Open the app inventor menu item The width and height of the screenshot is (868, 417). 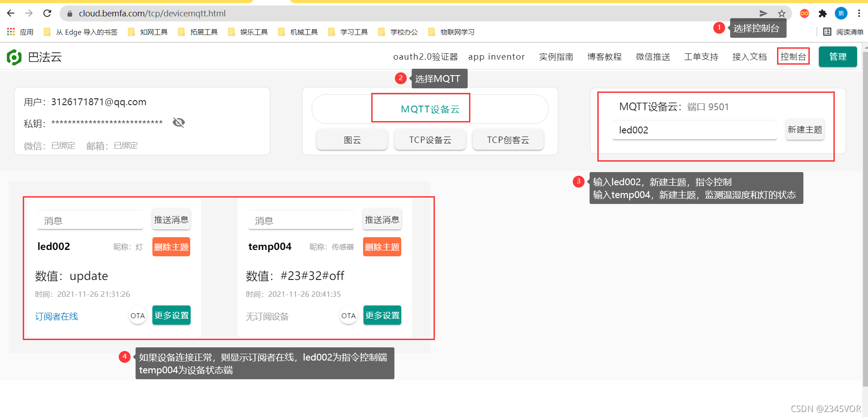click(x=496, y=57)
